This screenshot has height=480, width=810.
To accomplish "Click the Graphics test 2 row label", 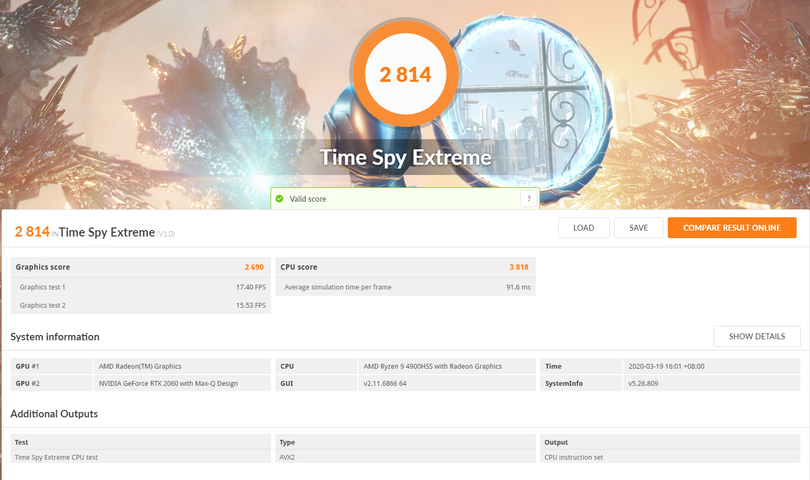I will point(42,305).
